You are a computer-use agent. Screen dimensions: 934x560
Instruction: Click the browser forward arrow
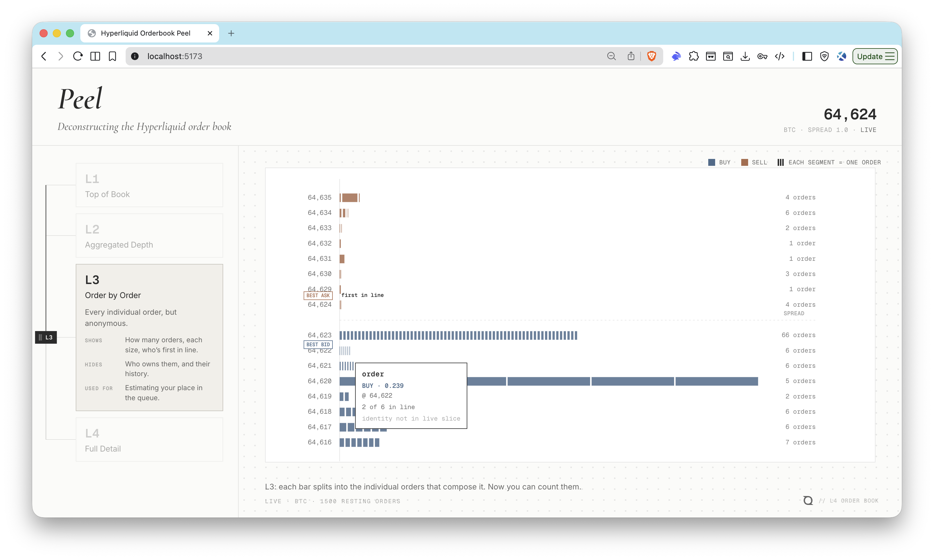pos(61,56)
